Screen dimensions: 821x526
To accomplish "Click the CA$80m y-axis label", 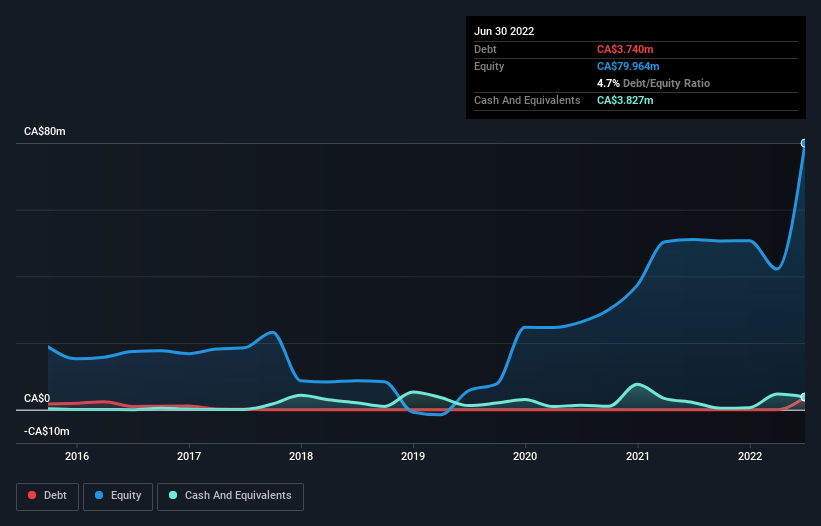I will pyautogui.click(x=45, y=131).
